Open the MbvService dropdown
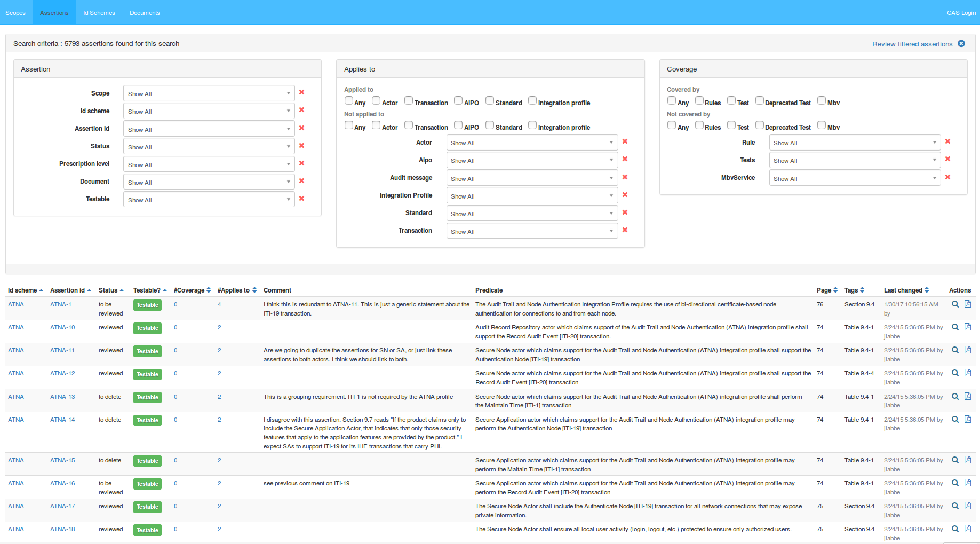The image size is (980, 544). (855, 178)
